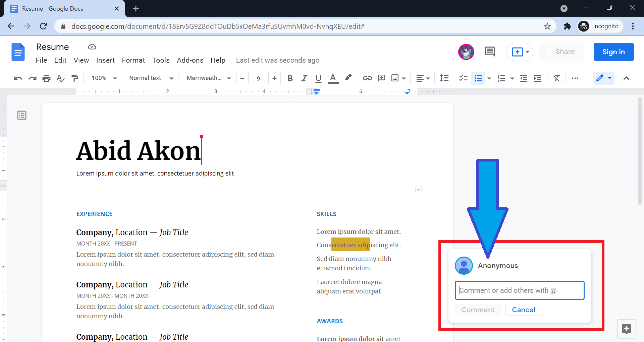
Task: Print the document using printer icon
Action: click(x=46, y=78)
